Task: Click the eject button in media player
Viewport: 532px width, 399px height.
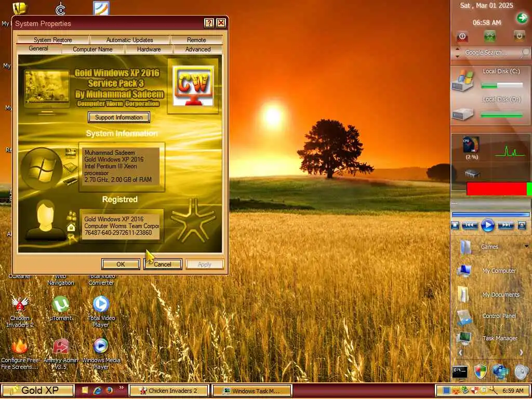Action: 522,225
